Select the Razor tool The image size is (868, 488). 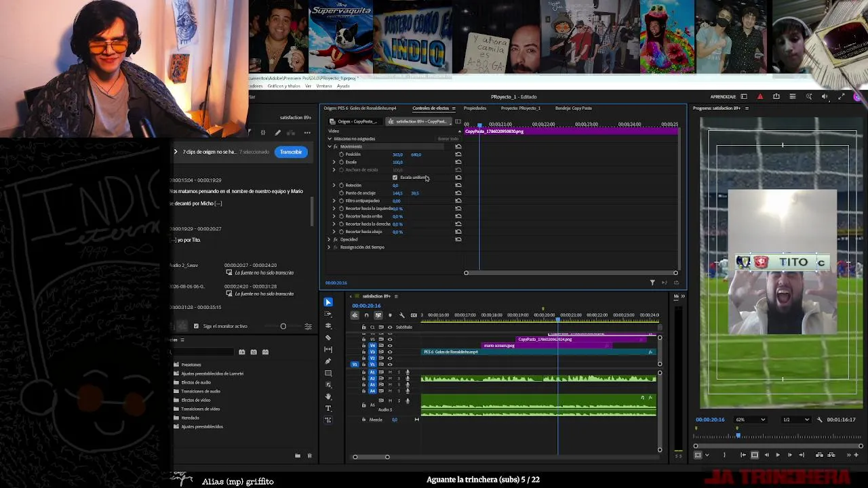[328, 338]
